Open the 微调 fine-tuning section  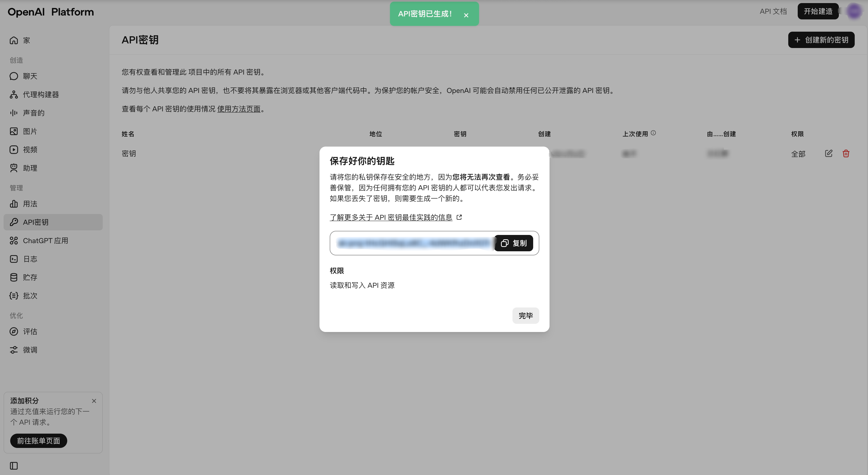pyautogui.click(x=30, y=350)
